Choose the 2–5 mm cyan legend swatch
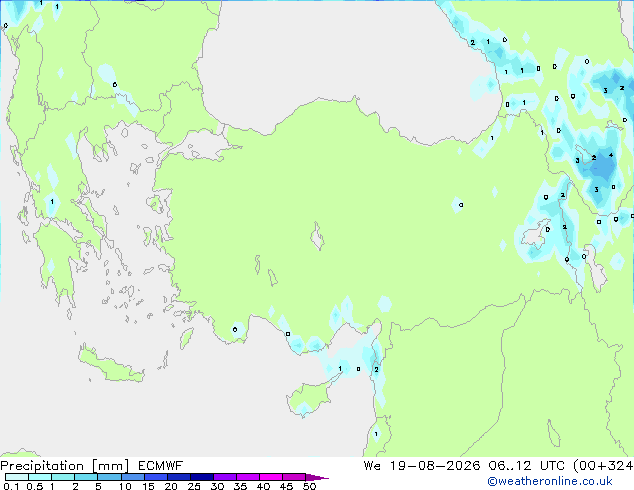The height and width of the screenshot is (490, 634). 86,477
